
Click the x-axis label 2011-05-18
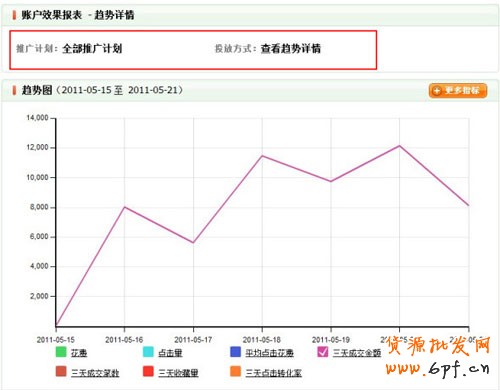(262, 340)
